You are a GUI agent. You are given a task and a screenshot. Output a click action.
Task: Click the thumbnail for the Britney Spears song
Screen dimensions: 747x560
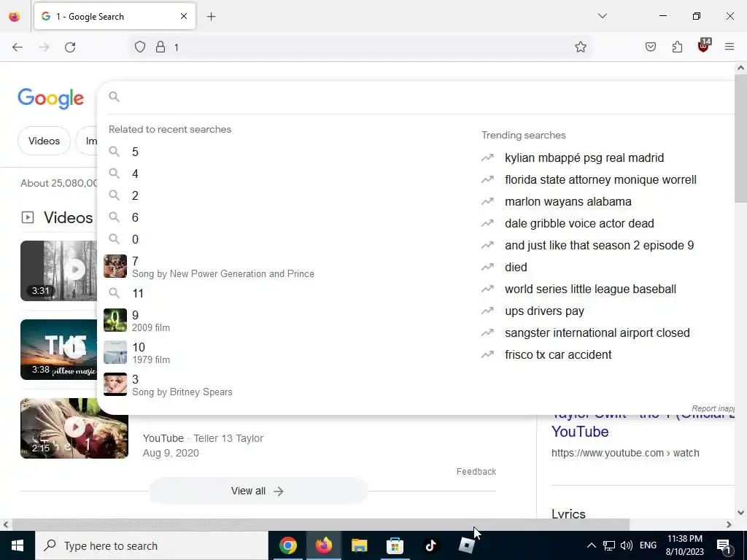[x=115, y=384]
